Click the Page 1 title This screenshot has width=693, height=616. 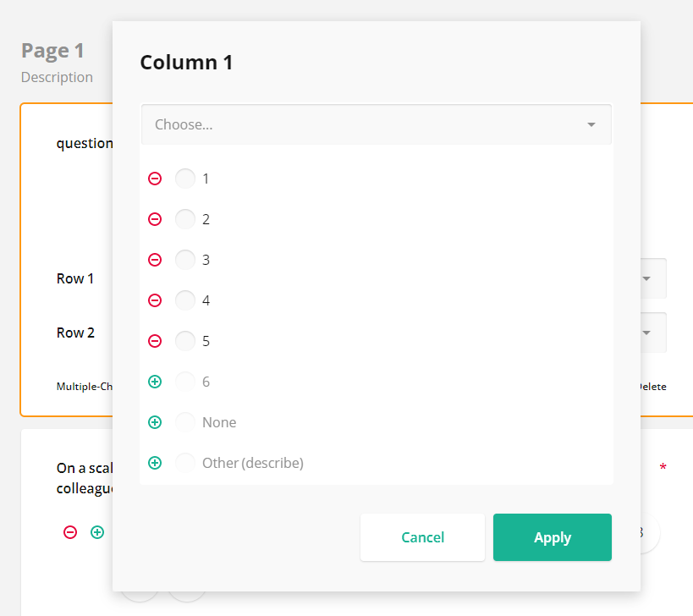52,51
